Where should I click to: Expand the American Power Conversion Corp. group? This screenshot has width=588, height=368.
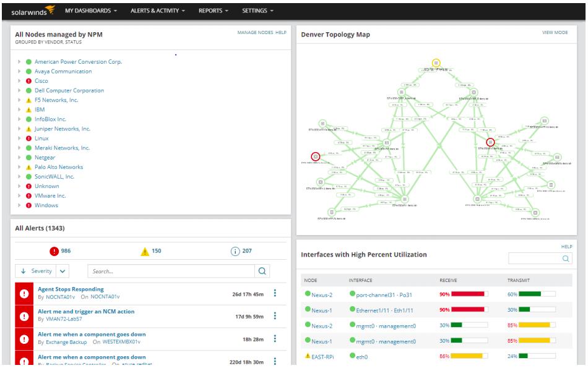tap(19, 61)
